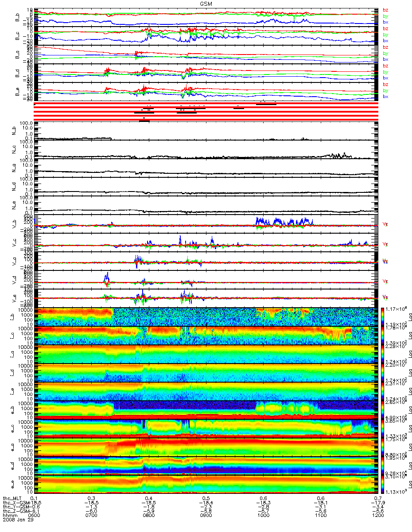Screen dimensions: 412x532
Task: Pick the V_c velocity panel label
Action: click(x=13, y=243)
